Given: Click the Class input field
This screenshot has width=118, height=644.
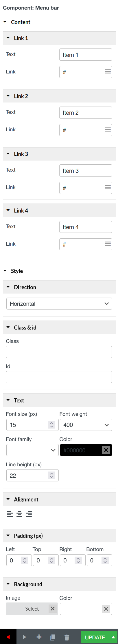Looking at the screenshot, I should tap(59, 352).
